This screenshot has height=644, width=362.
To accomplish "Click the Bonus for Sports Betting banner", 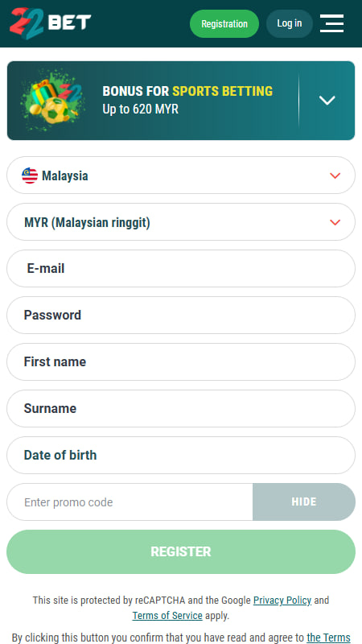I will click(x=181, y=101).
